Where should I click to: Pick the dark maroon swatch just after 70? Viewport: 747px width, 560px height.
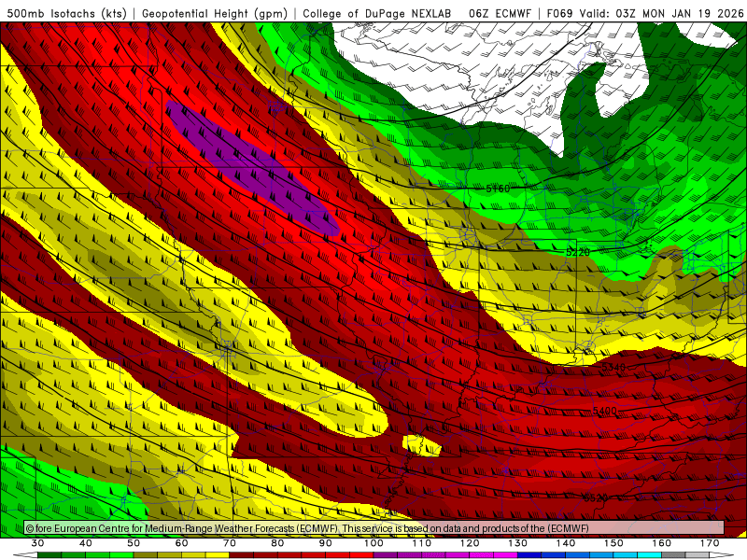tap(242, 555)
